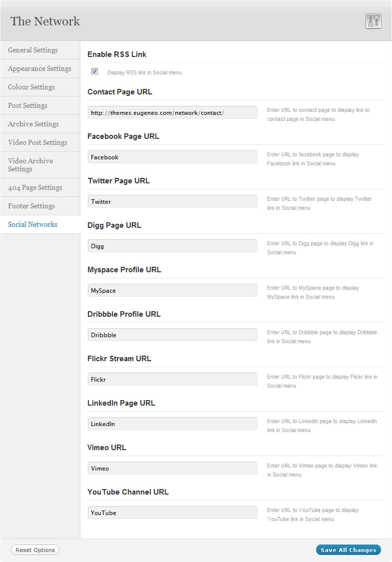Uncheck the Display RSS link checkbox
392x562 pixels.
click(x=94, y=72)
